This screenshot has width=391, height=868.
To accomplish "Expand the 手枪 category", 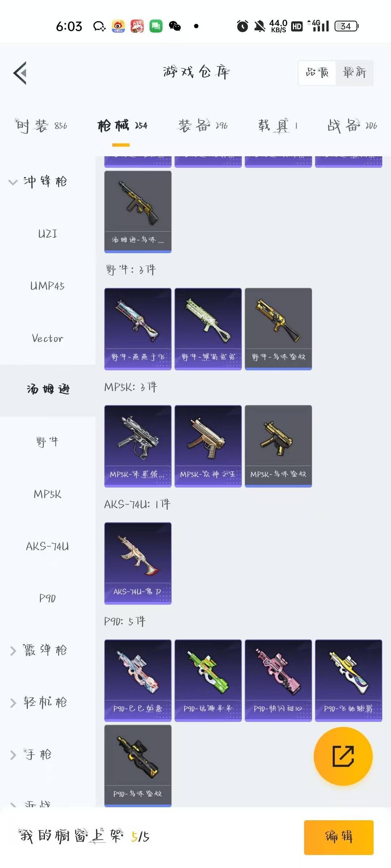I will pos(31,754).
